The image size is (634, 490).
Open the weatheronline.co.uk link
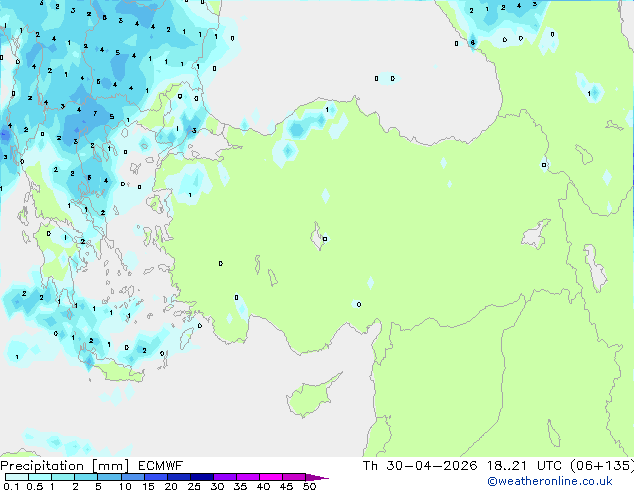(550, 481)
